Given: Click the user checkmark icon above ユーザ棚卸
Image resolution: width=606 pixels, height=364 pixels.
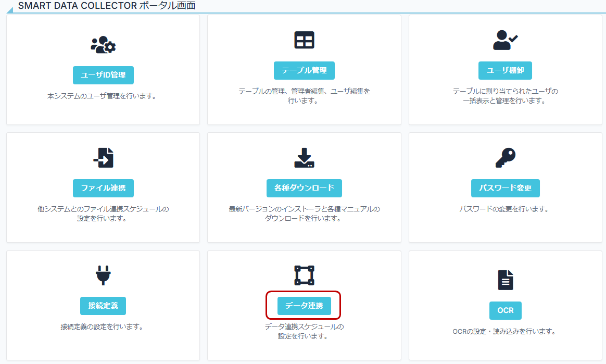Looking at the screenshot, I should [505, 40].
